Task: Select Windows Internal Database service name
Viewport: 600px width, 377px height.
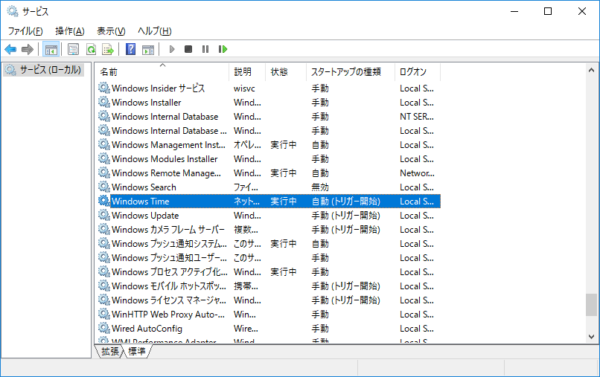Action: pos(165,117)
